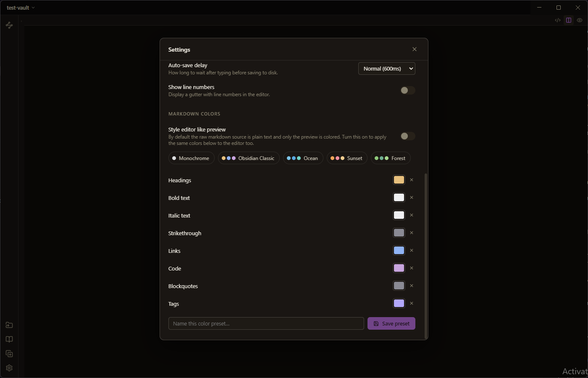Image resolution: width=588 pixels, height=378 pixels.
Task: Click the Headings row label
Action: (180, 180)
